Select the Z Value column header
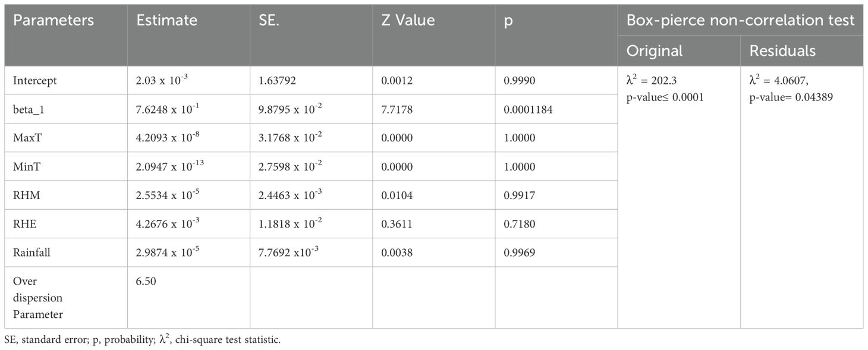 pyautogui.click(x=408, y=20)
